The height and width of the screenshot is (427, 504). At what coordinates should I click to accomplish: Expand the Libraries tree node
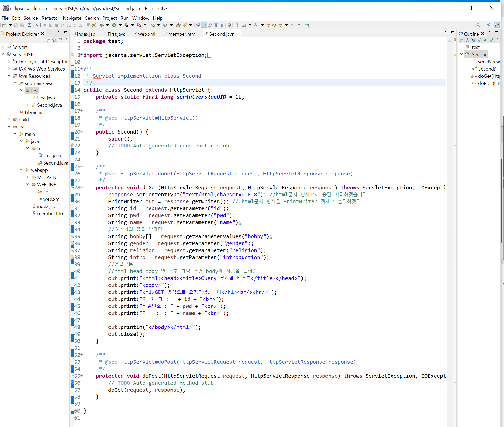(x=15, y=112)
